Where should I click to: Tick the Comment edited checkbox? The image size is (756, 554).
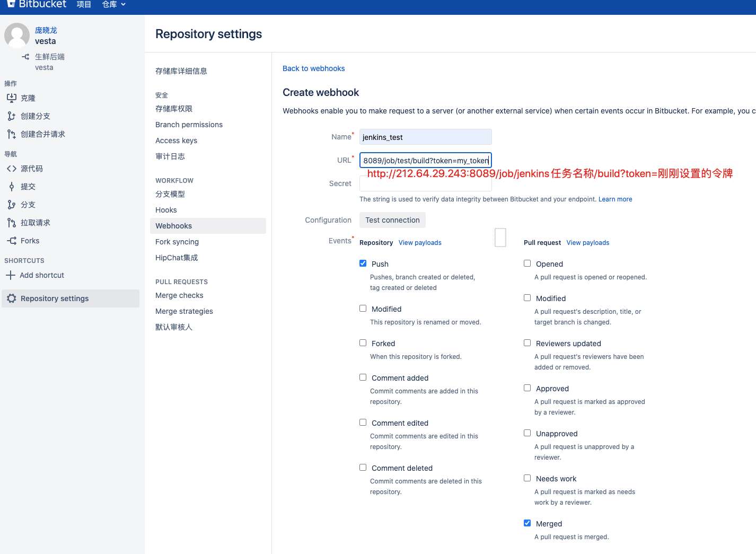(363, 423)
